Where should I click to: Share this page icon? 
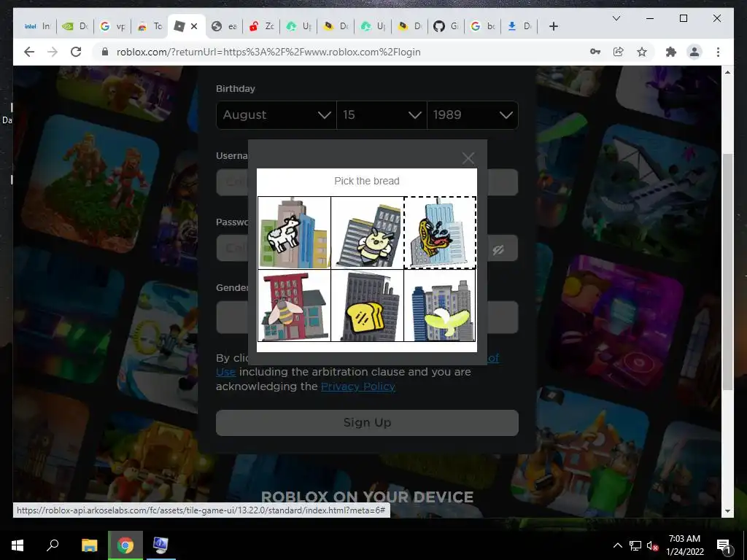[x=619, y=52]
